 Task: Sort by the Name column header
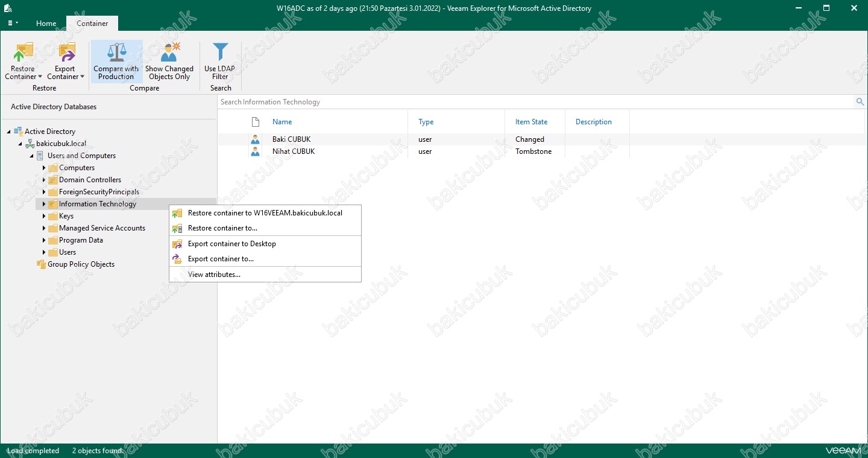pyautogui.click(x=282, y=122)
